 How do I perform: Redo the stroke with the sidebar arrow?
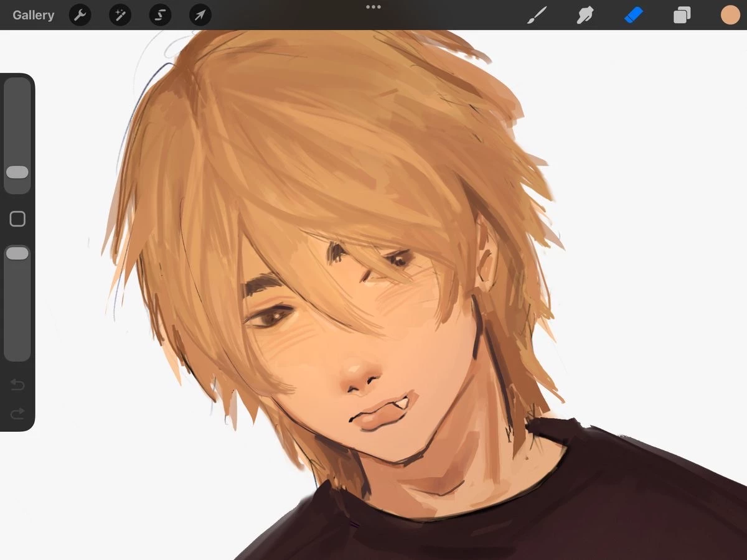(x=17, y=413)
